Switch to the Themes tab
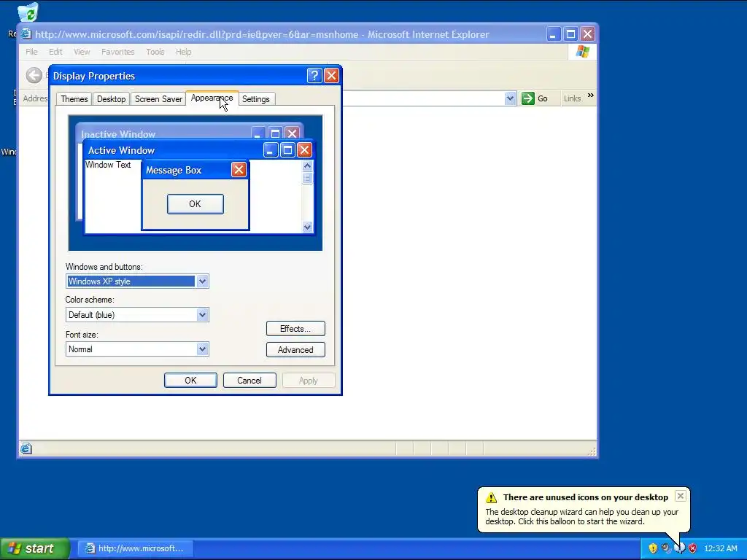 (74, 99)
